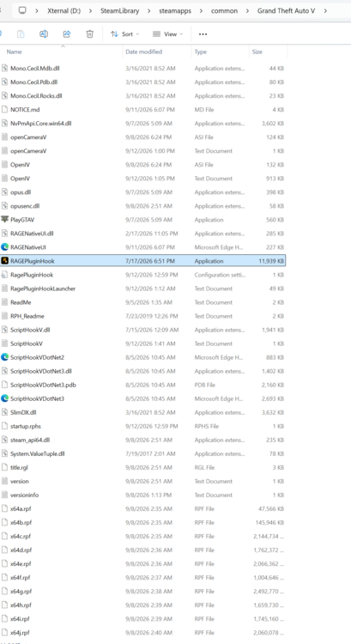This screenshot has width=351, height=644.
Task: Select the steam_api64.dll file icon
Action: click(x=5, y=440)
